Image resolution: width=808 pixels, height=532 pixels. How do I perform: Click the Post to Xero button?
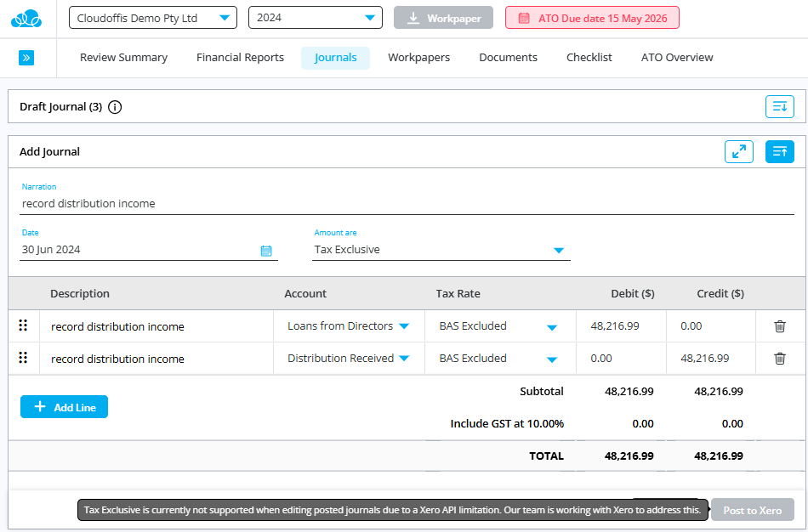pos(753,510)
